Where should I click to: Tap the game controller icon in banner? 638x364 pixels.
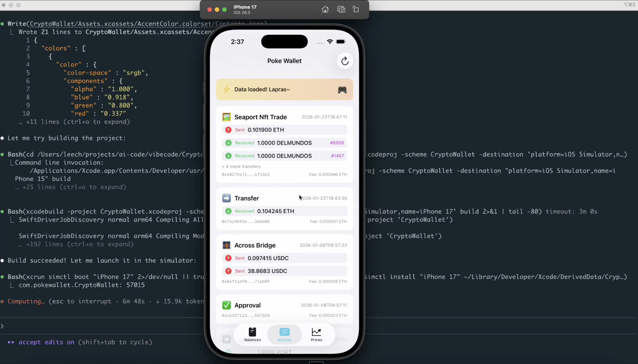pyautogui.click(x=342, y=90)
